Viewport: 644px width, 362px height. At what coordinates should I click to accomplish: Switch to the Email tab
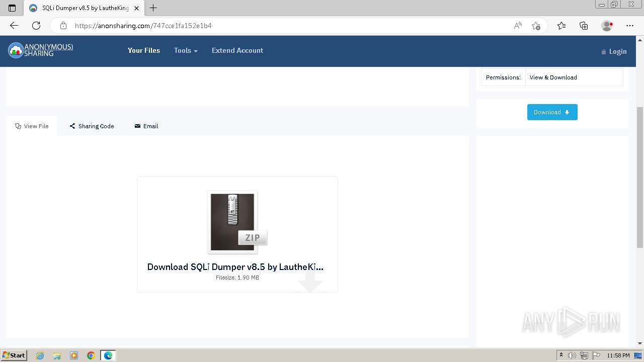pos(146,126)
